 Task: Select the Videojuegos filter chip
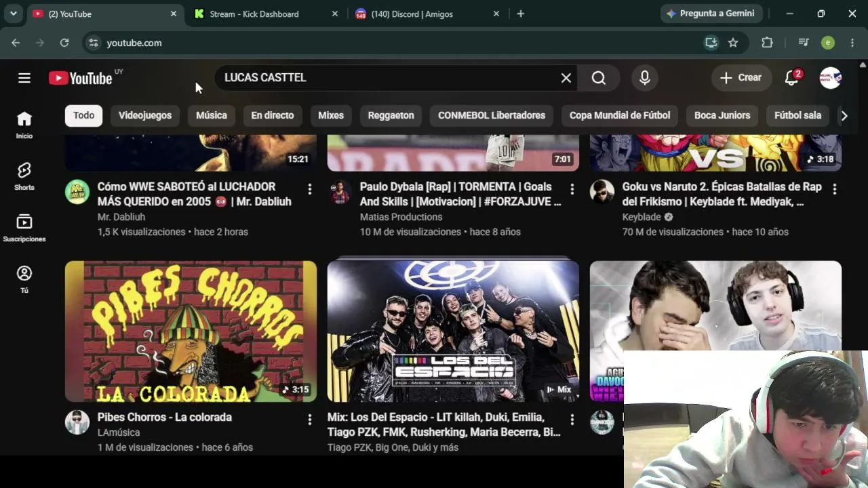coord(145,115)
